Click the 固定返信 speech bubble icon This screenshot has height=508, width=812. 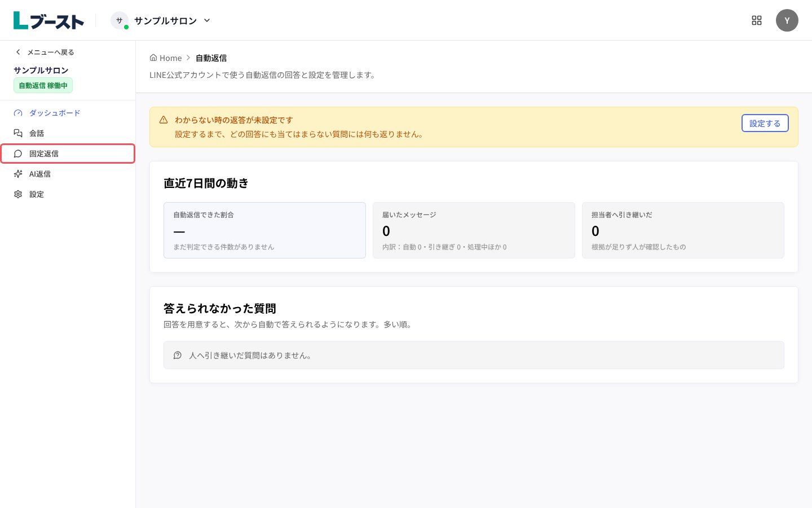click(x=18, y=154)
